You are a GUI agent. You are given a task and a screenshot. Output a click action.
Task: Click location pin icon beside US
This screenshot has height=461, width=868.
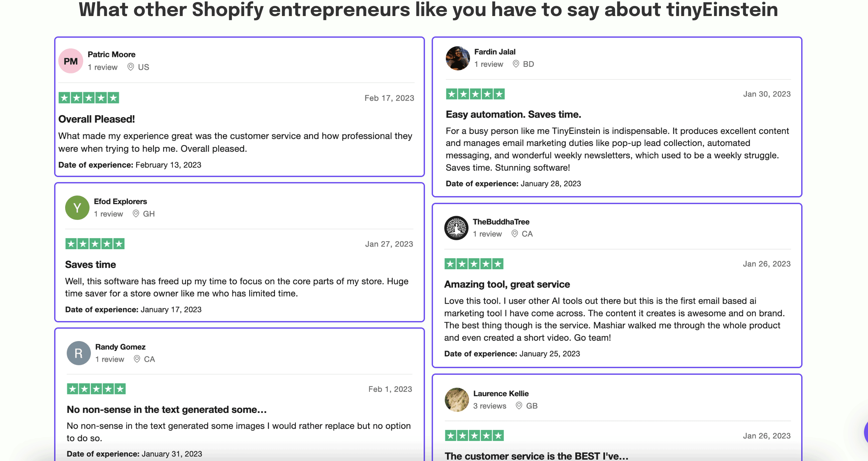(x=130, y=67)
